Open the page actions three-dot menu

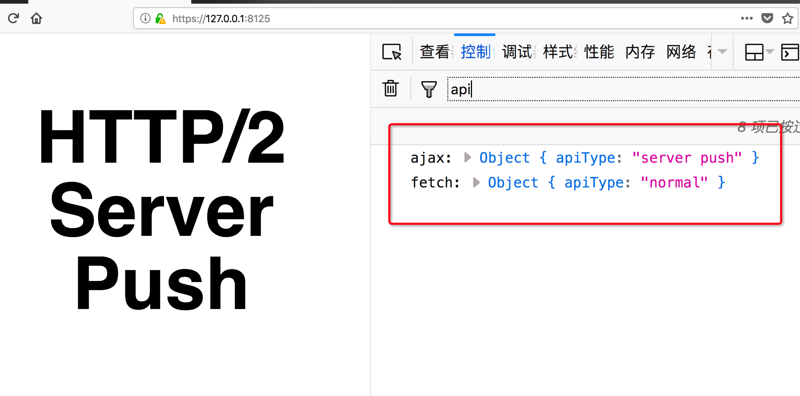pyautogui.click(x=746, y=18)
